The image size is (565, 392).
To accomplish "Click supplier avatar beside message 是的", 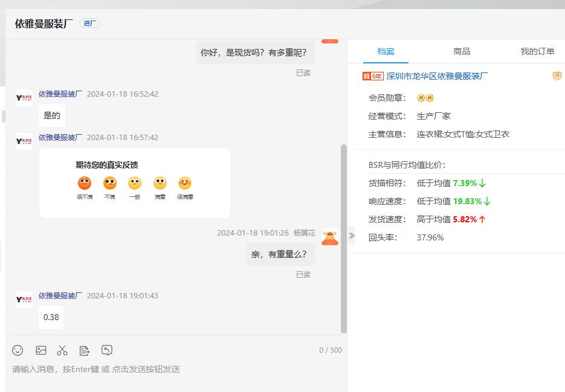I will click(x=24, y=98).
